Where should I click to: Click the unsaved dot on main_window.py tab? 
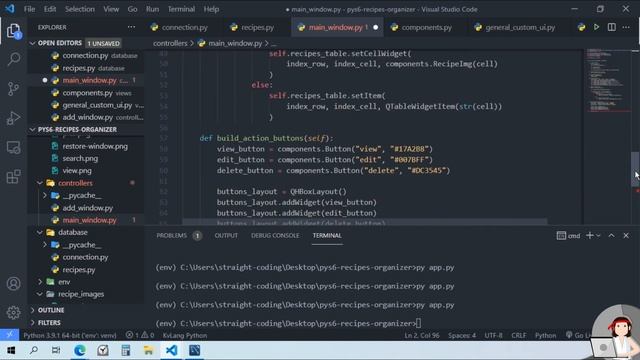[x=376, y=27]
